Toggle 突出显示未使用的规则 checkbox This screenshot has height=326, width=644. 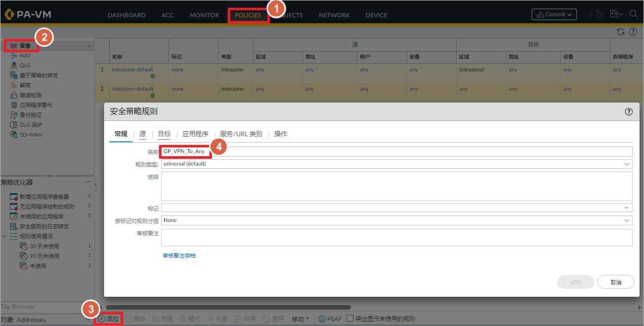point(350,319)
